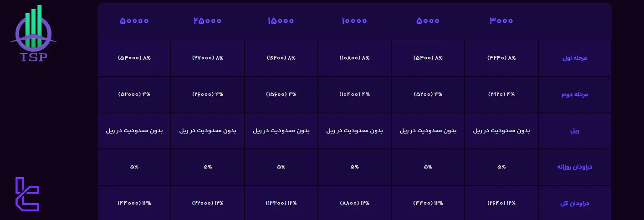Select the 12% (13200) total drawdown cell
This screenshot has width=644, height=220.
pos(281,203)
